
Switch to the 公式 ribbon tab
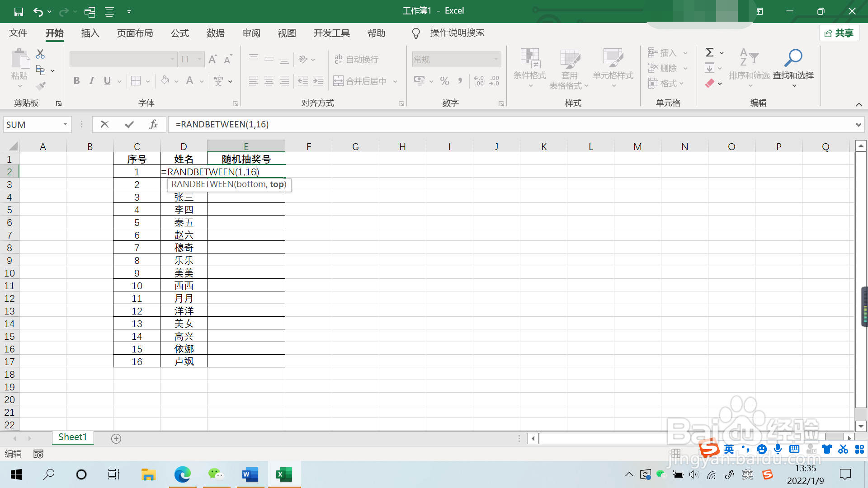179,33
